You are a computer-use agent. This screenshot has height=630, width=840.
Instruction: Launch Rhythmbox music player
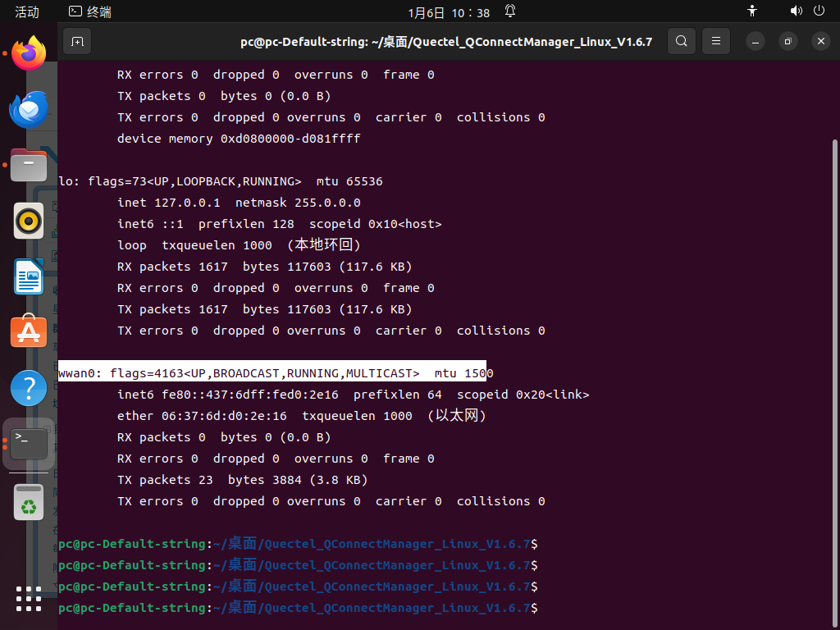pos(29,221)
